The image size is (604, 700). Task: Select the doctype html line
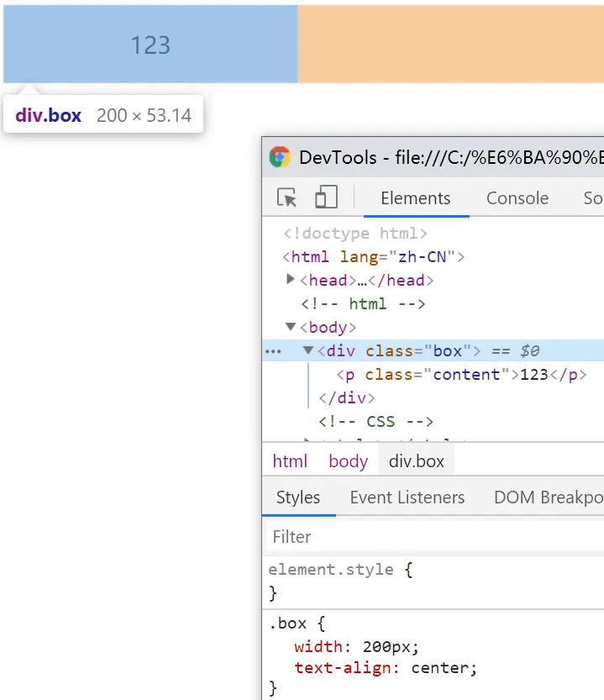coord(355,234)
